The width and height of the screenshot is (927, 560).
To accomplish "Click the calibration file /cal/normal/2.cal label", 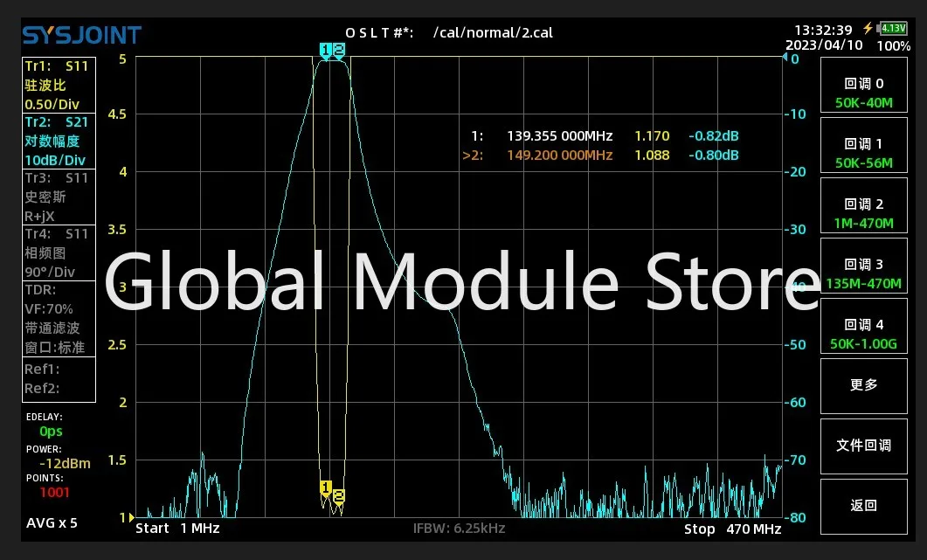I will click(493, 32).
